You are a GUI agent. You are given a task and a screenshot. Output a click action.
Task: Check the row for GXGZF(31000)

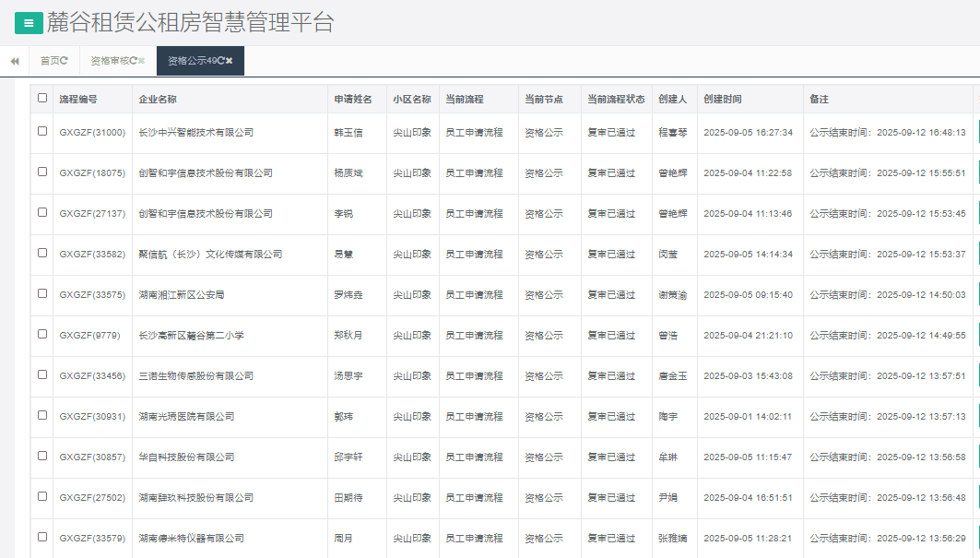coord(42,131)
